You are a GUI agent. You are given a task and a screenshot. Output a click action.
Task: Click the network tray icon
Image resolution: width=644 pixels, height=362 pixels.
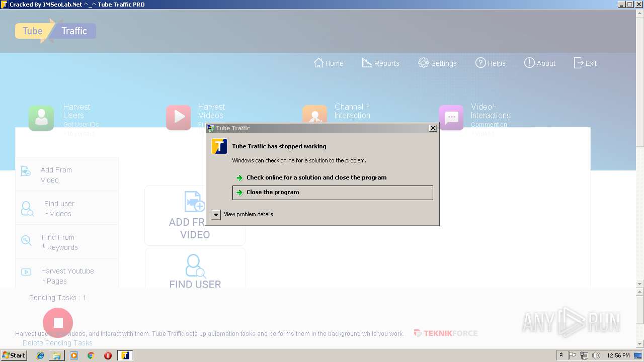(x=584, y=355)
